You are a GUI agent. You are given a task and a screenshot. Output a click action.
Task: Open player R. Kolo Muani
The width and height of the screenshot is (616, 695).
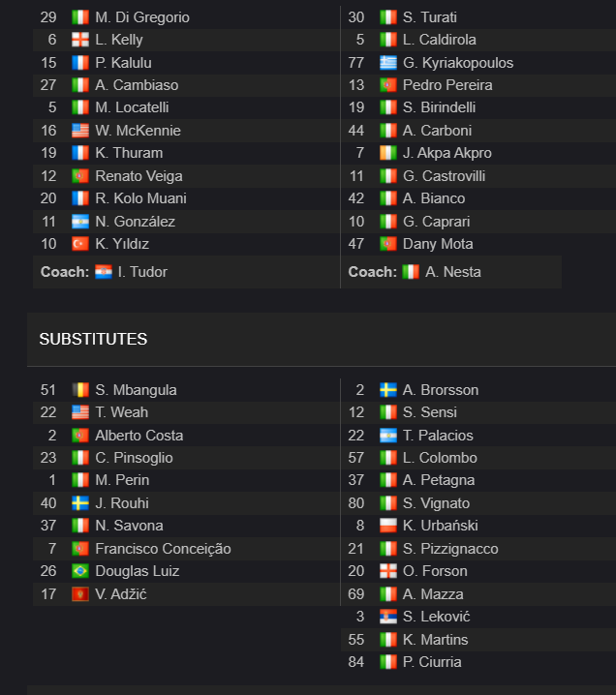point(141,198)
